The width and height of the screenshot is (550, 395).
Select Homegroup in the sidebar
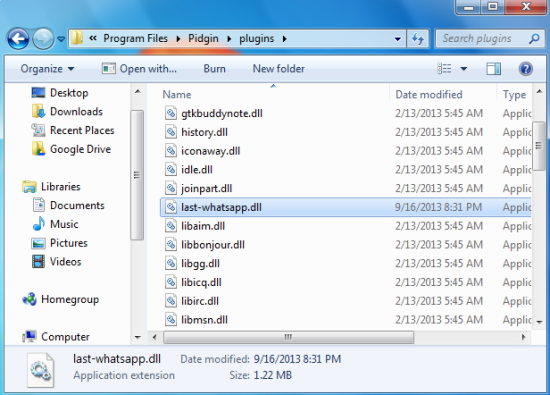tap(60, 300)
